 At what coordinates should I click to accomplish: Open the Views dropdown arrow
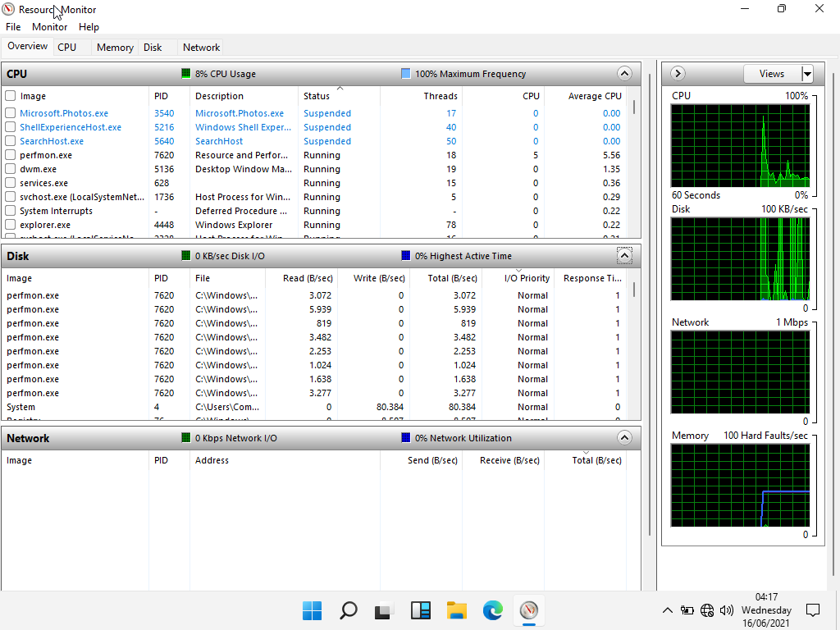tap(807, 73)
